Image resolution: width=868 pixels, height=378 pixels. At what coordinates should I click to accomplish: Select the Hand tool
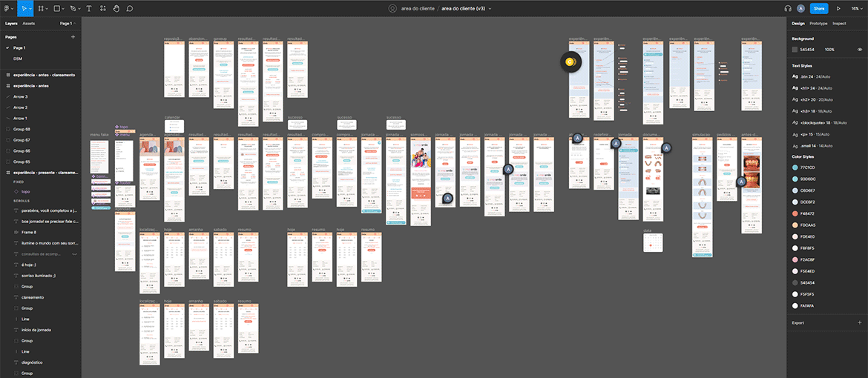116,8
